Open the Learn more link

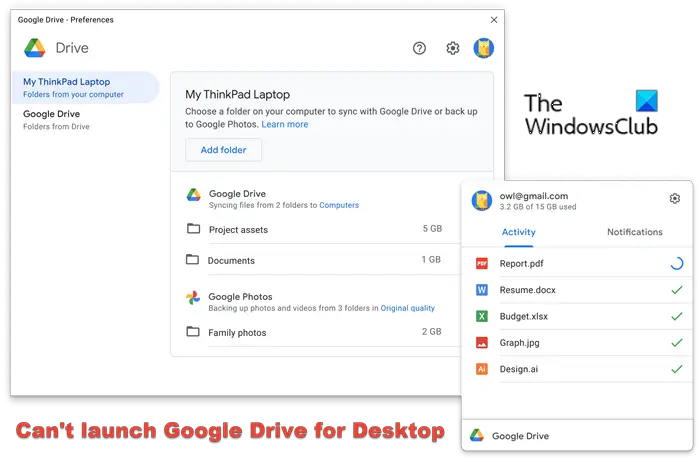(284, 124)
